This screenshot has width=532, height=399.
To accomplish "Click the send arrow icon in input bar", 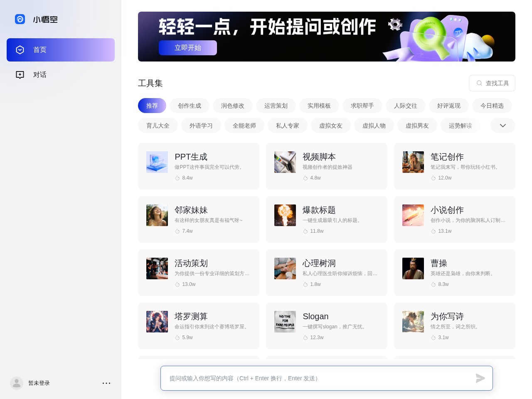I will (x=480, y=378).
